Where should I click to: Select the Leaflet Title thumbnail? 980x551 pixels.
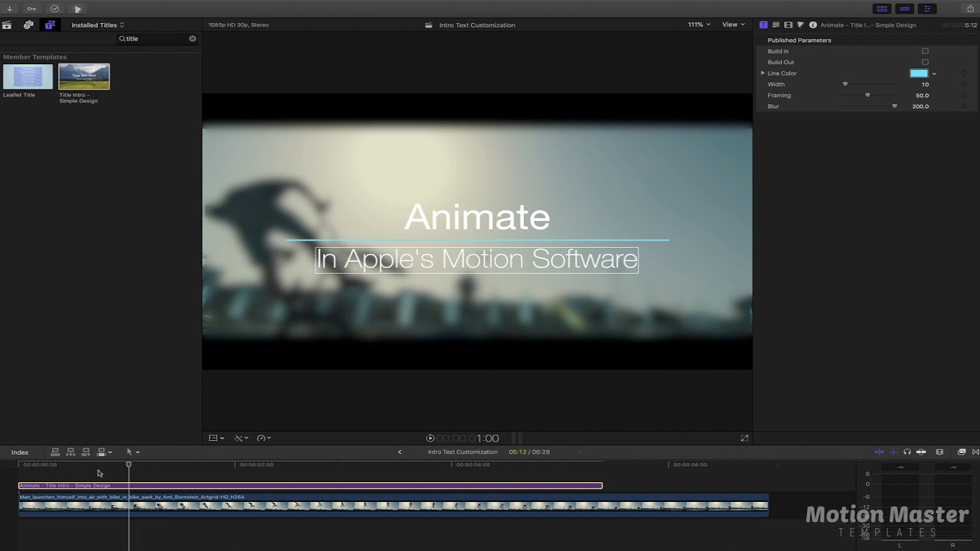[x=28, y=77]
